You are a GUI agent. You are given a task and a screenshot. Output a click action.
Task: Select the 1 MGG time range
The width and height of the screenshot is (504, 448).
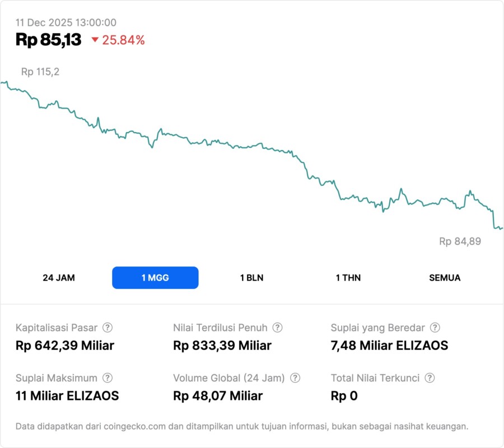[155, 278]
